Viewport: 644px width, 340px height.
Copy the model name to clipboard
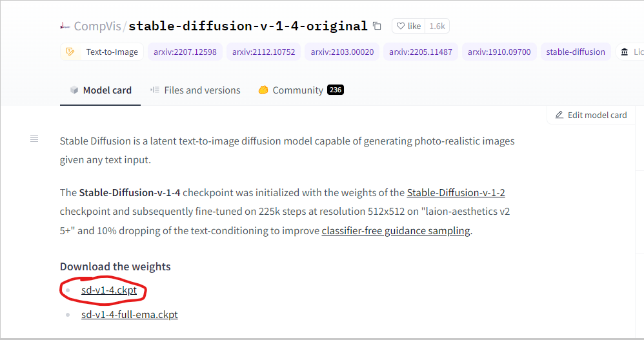(377, 26)
